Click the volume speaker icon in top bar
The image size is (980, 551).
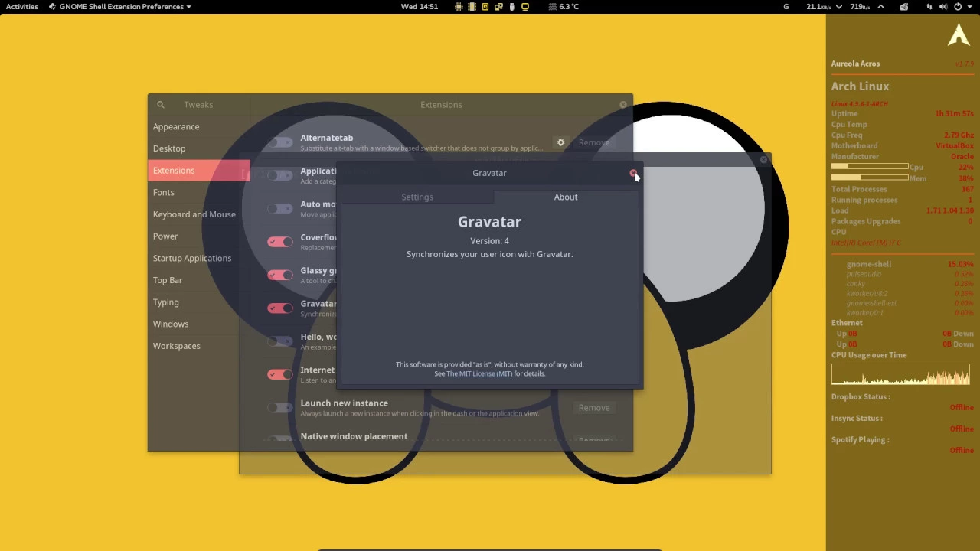943,6
